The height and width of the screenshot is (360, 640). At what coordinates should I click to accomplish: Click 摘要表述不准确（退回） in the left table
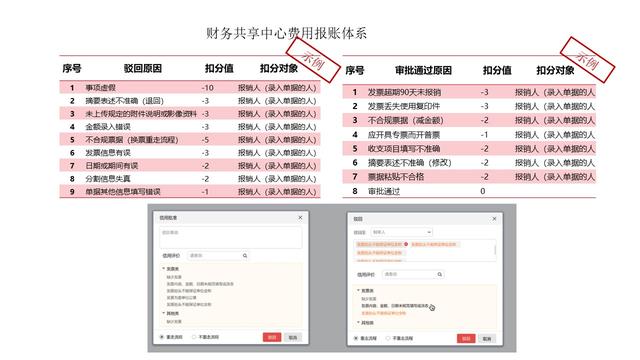point(124,101)
